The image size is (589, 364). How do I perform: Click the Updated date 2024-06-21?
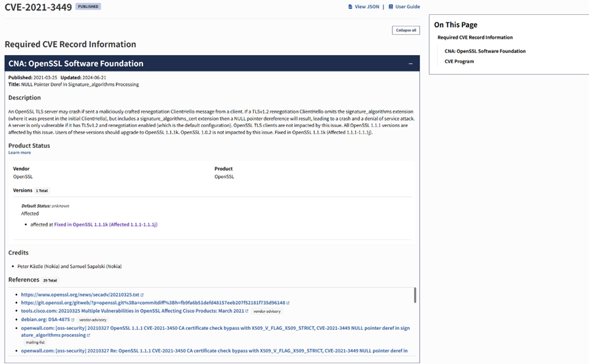point(94,78)
